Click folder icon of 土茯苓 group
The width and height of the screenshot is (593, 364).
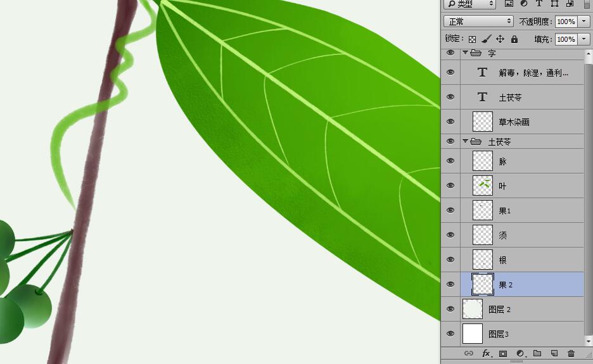476,141
